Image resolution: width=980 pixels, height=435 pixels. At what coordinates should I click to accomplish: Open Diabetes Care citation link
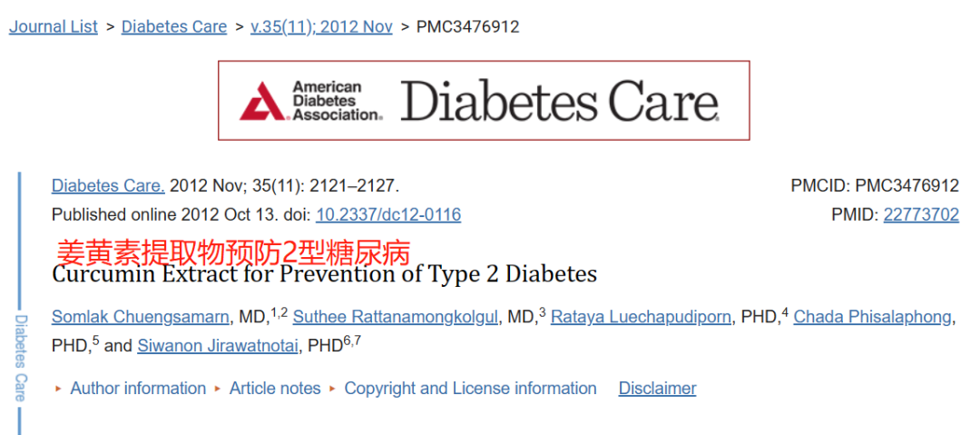(108, 186)
